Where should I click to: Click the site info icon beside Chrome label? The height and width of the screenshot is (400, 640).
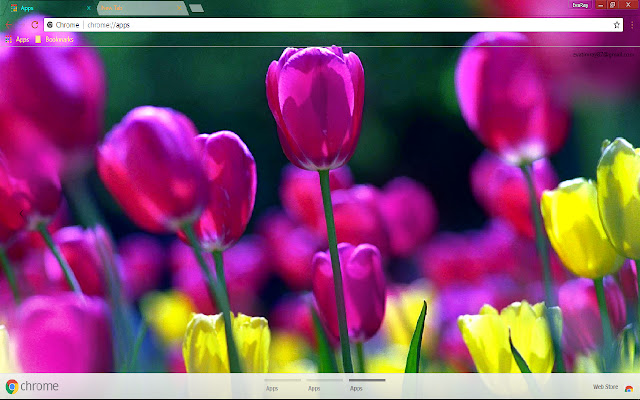click(x=50, y=25)
